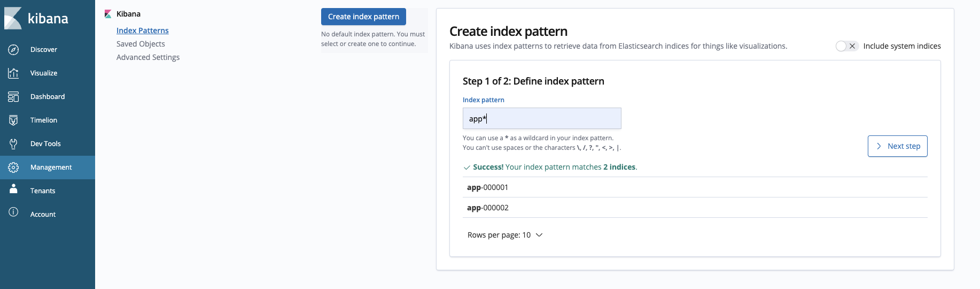Viewport: 980px width, 289px height.
Task: Enable Include system indices toggle
Action: point(846,46)
